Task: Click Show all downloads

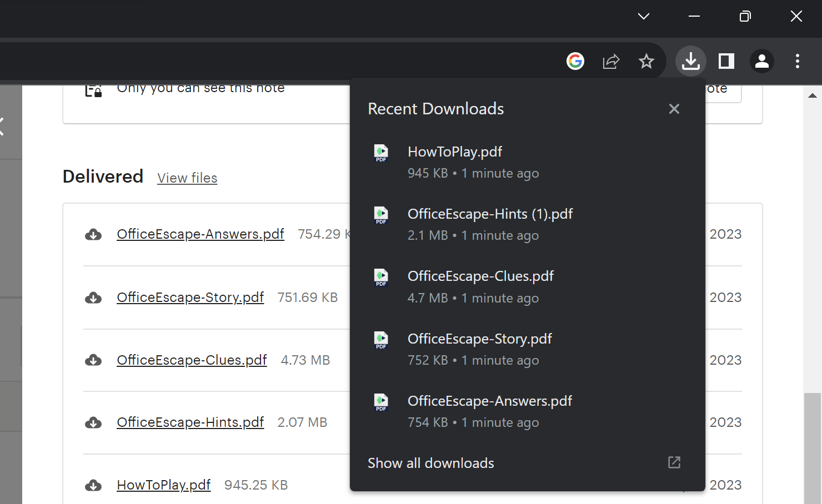Action: click(430, 463)
